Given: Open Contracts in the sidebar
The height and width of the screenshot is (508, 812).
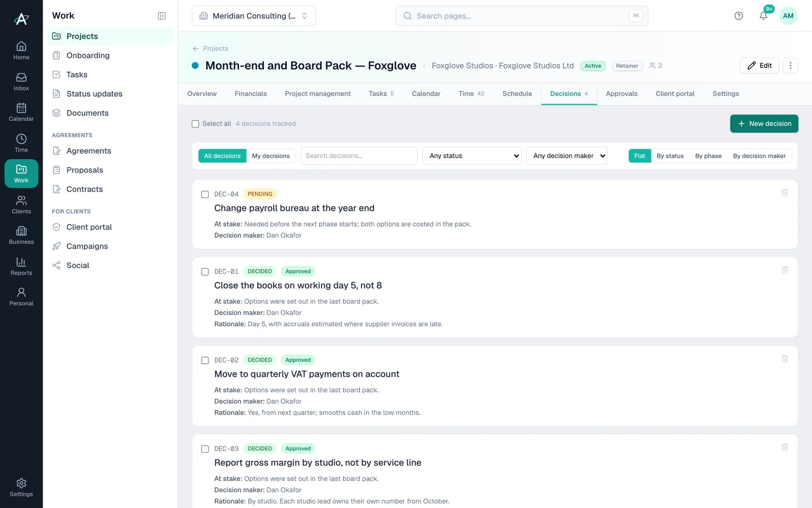Looking at the screenshot, I should [x=111, y=189].
